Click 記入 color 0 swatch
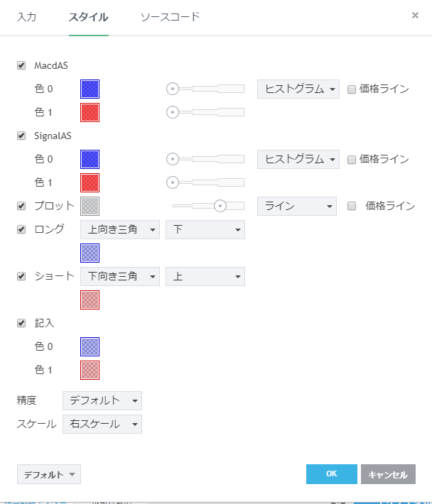 [90, 346]
